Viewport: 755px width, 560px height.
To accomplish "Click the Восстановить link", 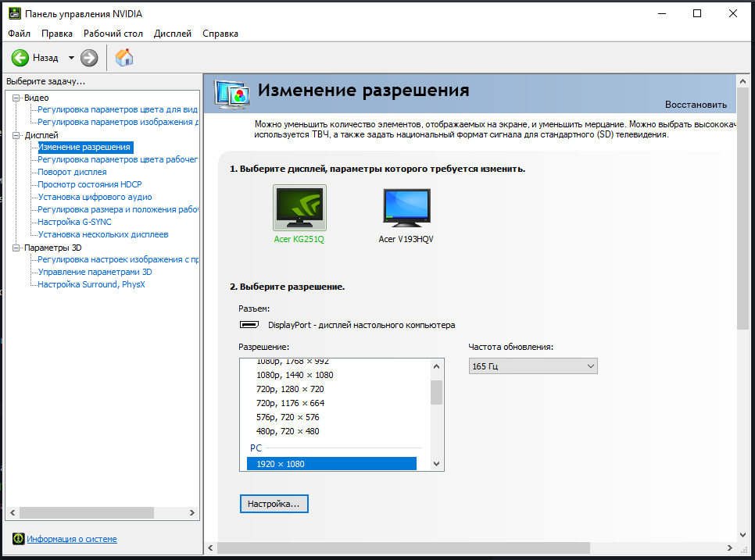I will (696, 105).
